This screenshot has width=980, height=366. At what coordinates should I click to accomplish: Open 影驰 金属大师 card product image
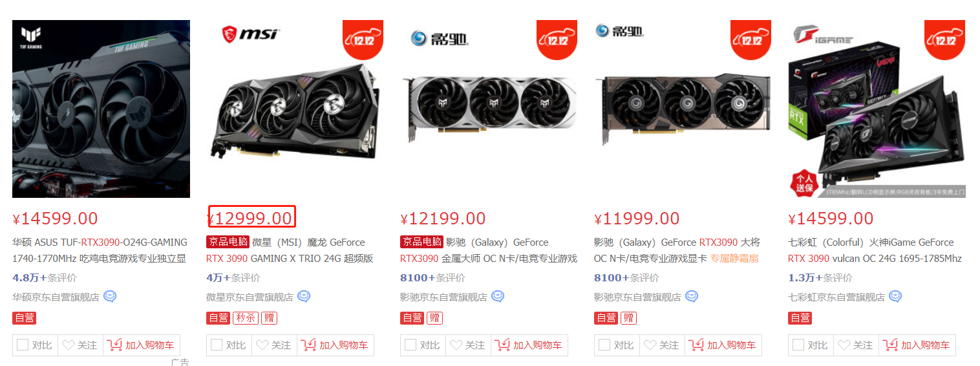[489, 109]
